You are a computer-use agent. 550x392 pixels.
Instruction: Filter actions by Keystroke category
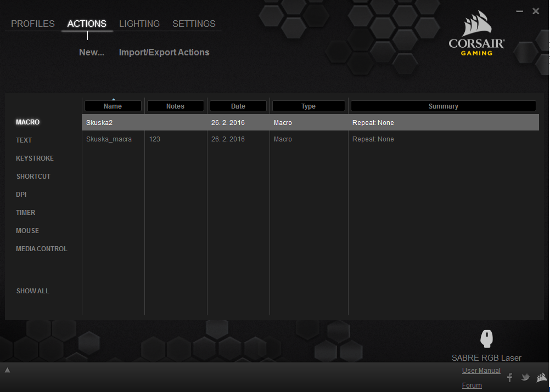coord(35,158)
